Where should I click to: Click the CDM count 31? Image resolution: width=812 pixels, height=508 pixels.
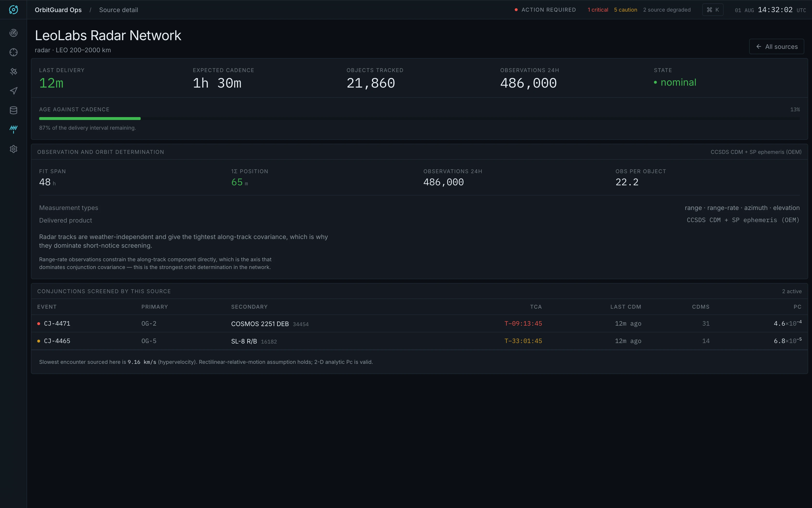point(706,324)
